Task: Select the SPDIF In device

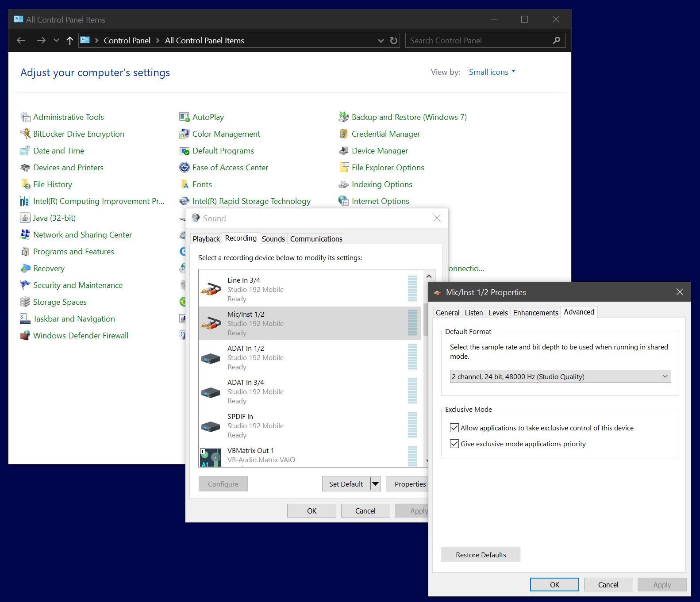Action: pos(310,426)
